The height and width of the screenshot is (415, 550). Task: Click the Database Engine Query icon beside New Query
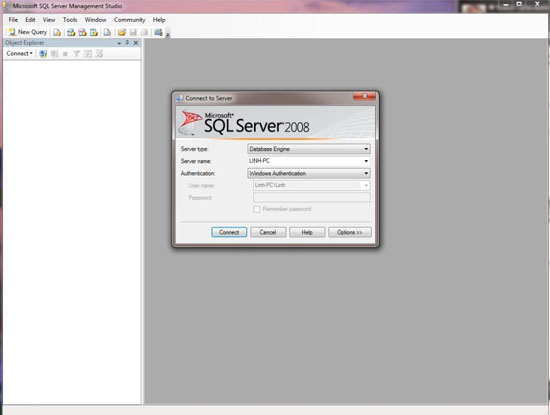[57, 33]
